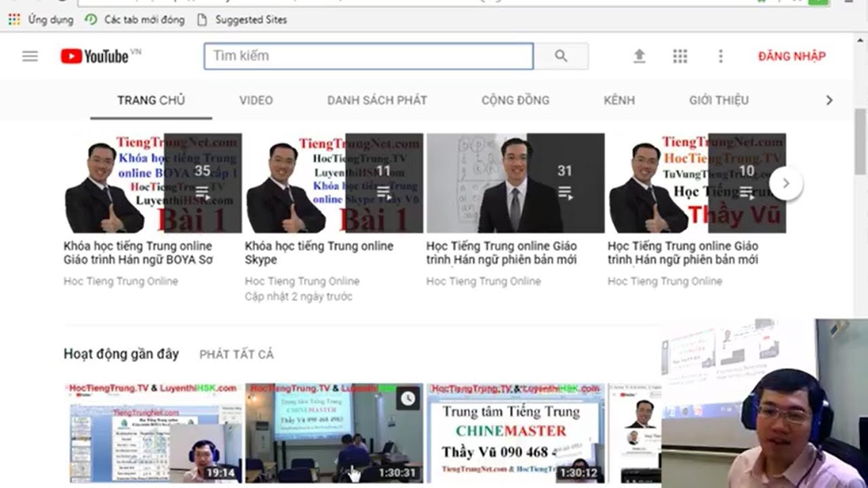
Task: Open the KÊNH tab
Action: (619, 100)
